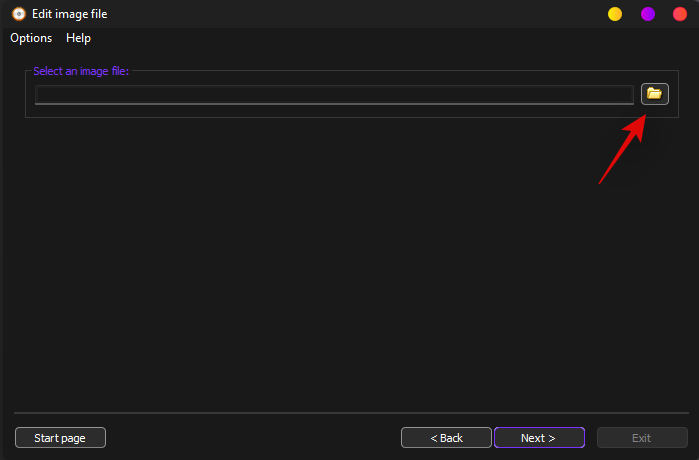
Task: Click the "Edit image file" window title
Action: click(x=70, y=14)
